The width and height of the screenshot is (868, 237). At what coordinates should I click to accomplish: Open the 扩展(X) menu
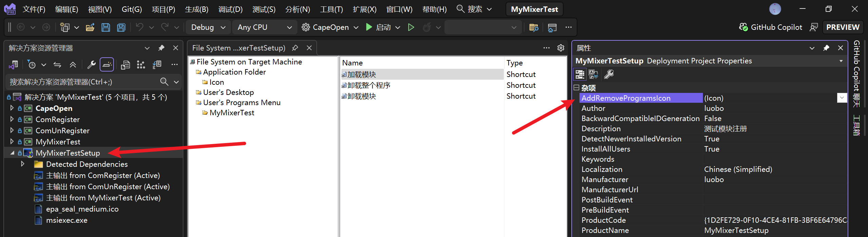coord(364,9)
